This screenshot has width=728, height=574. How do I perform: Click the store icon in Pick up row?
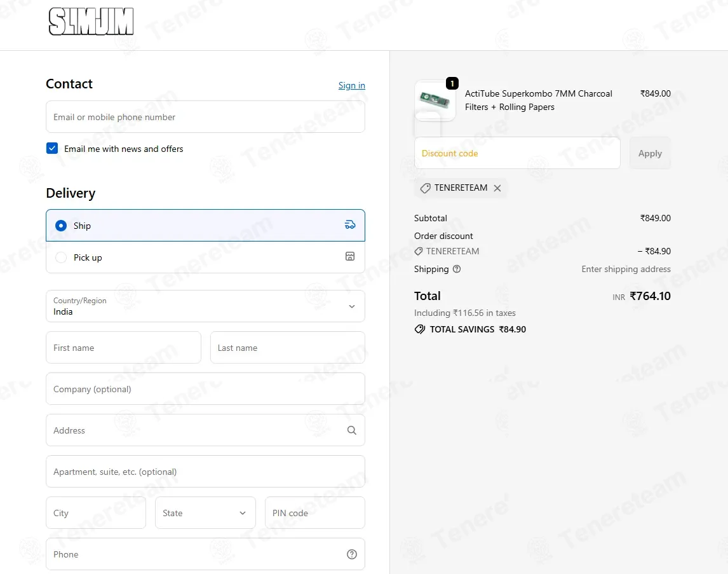click(350, 256)
